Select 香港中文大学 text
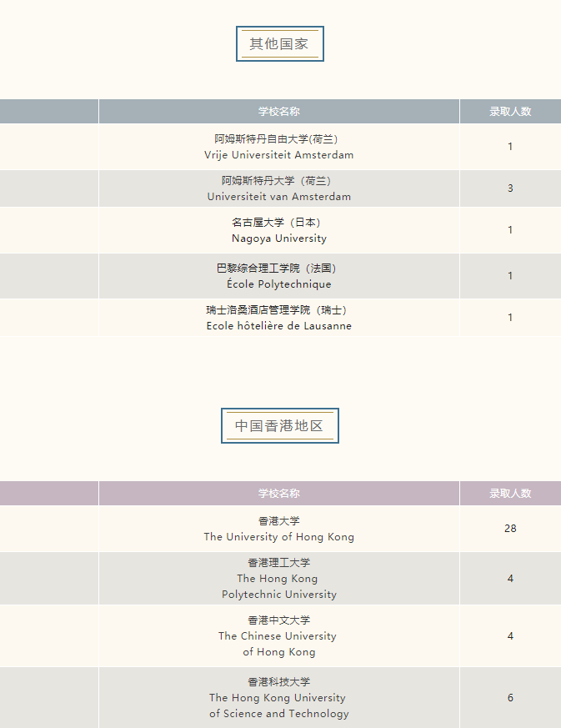This screenshot has height=728, width=561. tap(279, 620)
